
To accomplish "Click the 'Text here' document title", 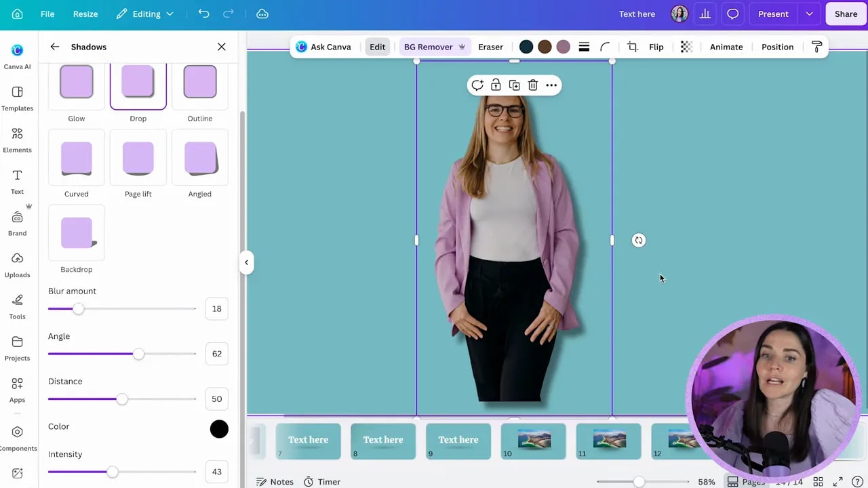I will (x=637, y=14).
